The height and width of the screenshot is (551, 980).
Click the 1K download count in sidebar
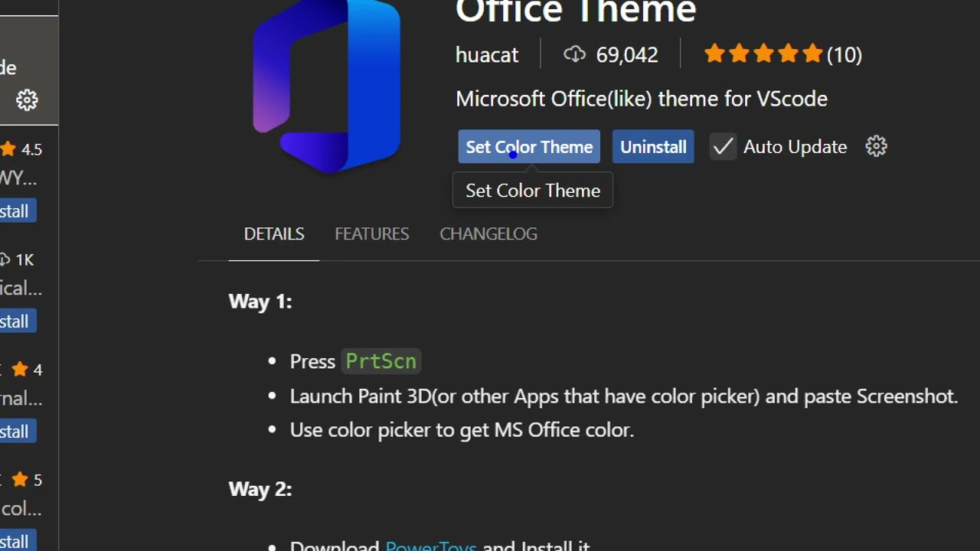17,259
